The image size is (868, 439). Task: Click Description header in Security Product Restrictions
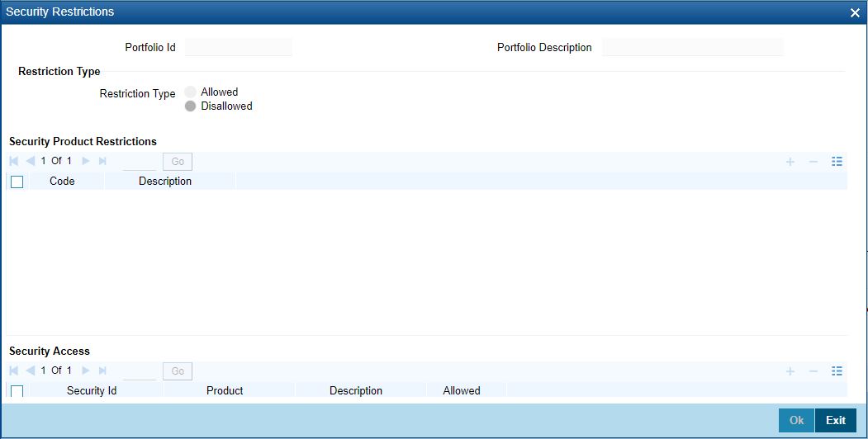(x=165, y=181)
